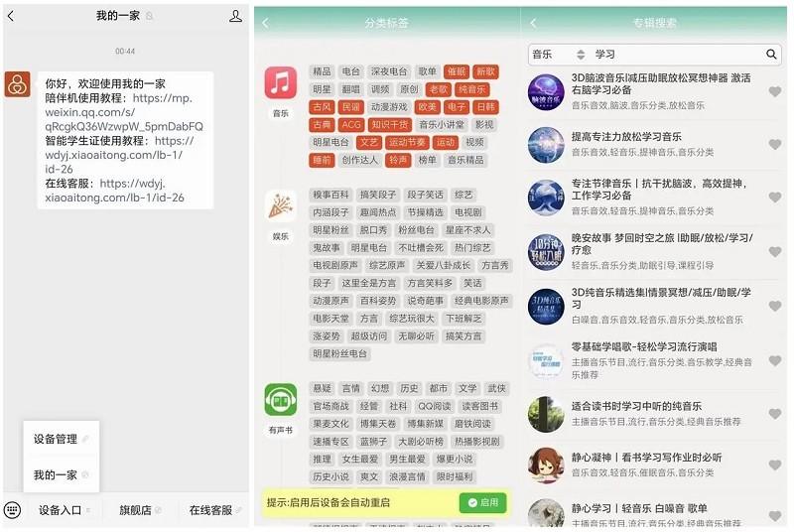The image size is (794, 532).
Task: Open the 在线客服 bottom menu
Action: [x=214, y=510]
